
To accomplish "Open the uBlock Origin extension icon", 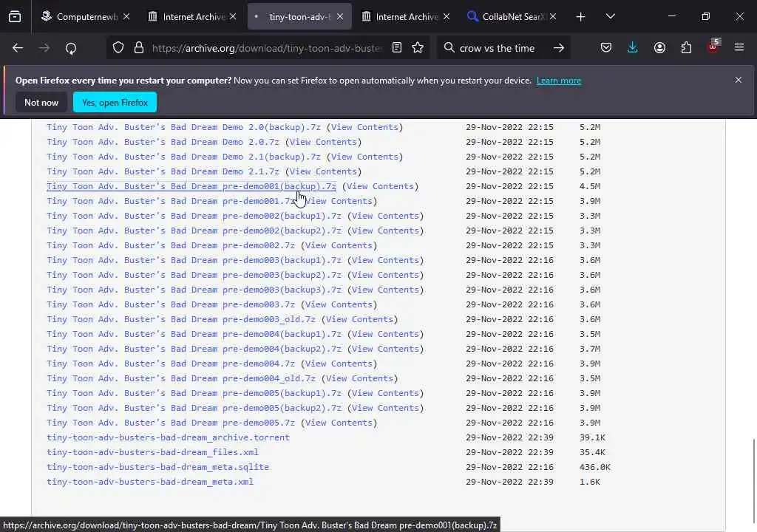I will pyautogui.click(x=713, y=47).
